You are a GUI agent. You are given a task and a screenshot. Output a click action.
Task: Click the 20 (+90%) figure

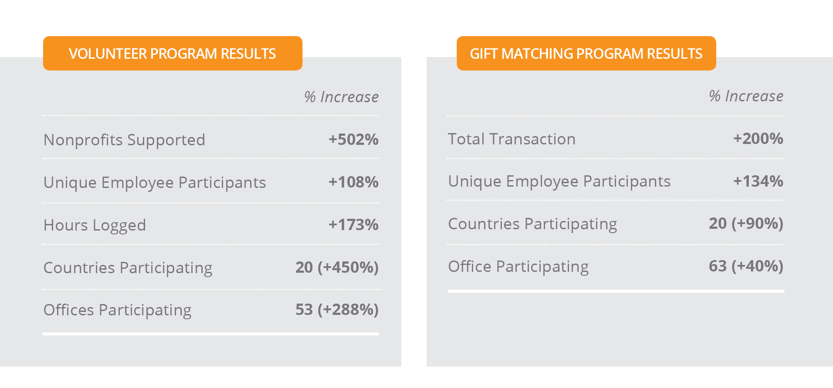click(746, 224)
